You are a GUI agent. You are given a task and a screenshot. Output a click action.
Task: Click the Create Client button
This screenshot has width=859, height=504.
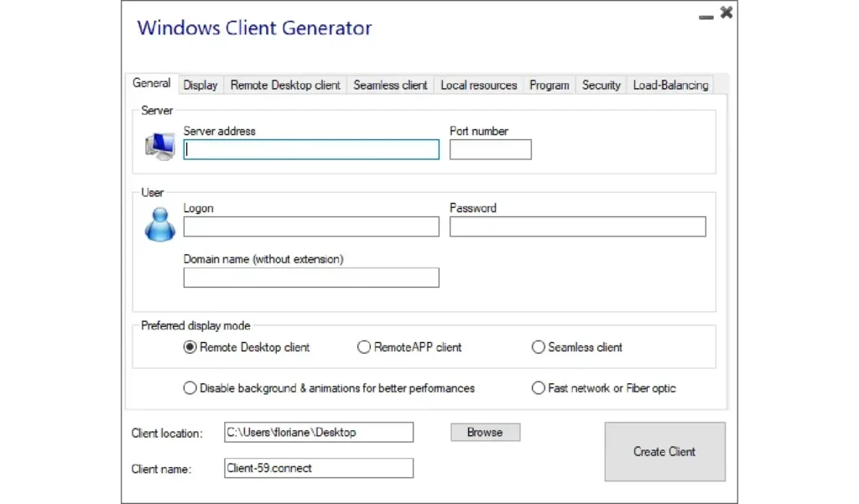664,451
